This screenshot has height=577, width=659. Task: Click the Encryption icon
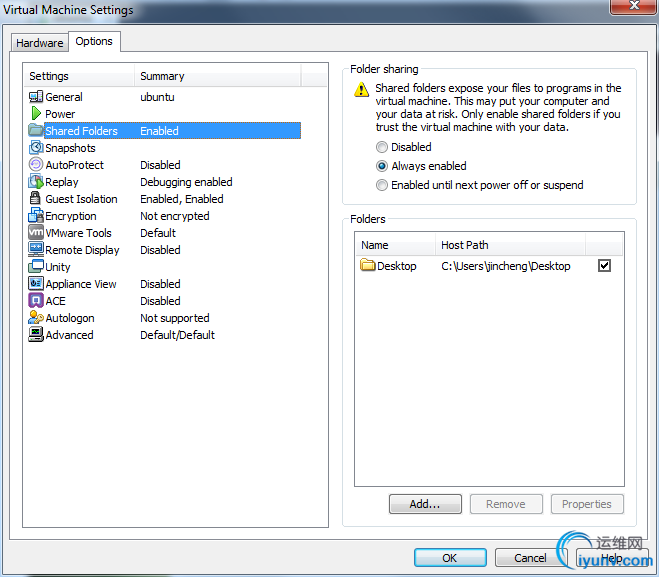(36, 215)
